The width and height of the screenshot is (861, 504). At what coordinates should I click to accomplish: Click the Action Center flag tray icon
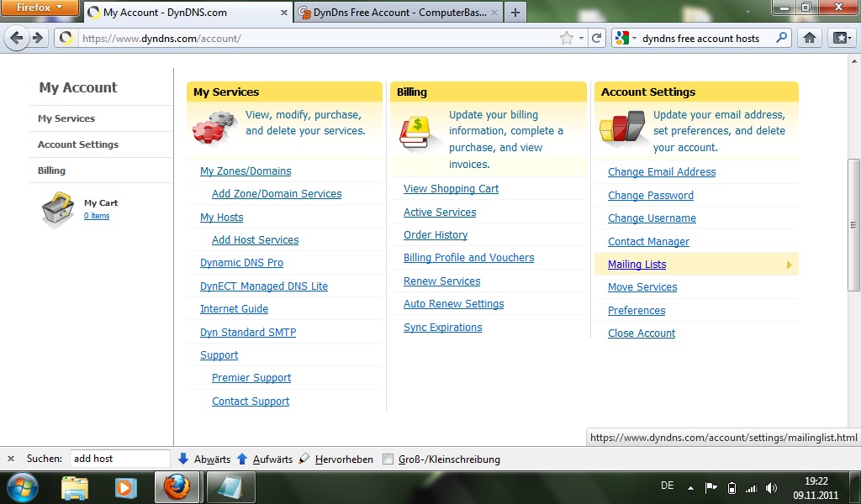(x=711, y=487)
